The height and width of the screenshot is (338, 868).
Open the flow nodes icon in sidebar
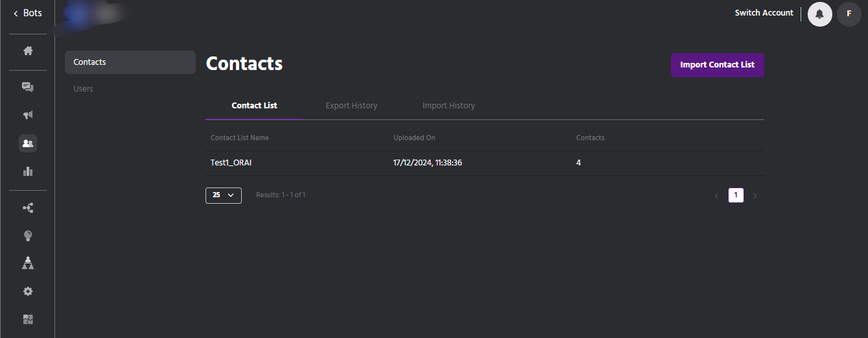(x=28, y=208)
